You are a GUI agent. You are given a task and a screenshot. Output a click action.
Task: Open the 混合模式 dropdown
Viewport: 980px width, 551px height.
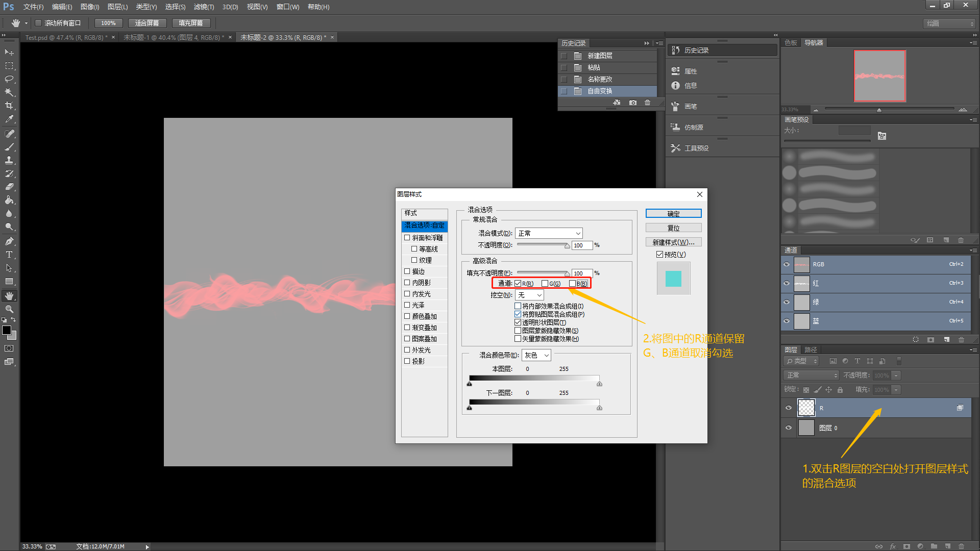click(548, 233)
